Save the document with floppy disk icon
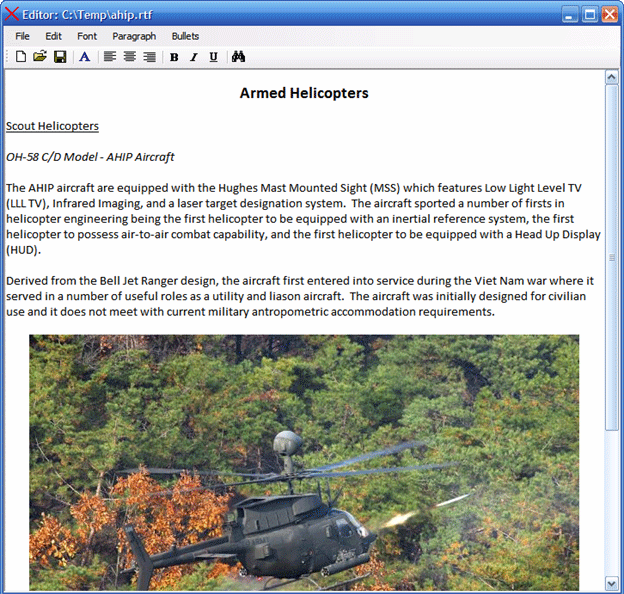This screenshot has height=594, width=624. click(x=60, y=57)
